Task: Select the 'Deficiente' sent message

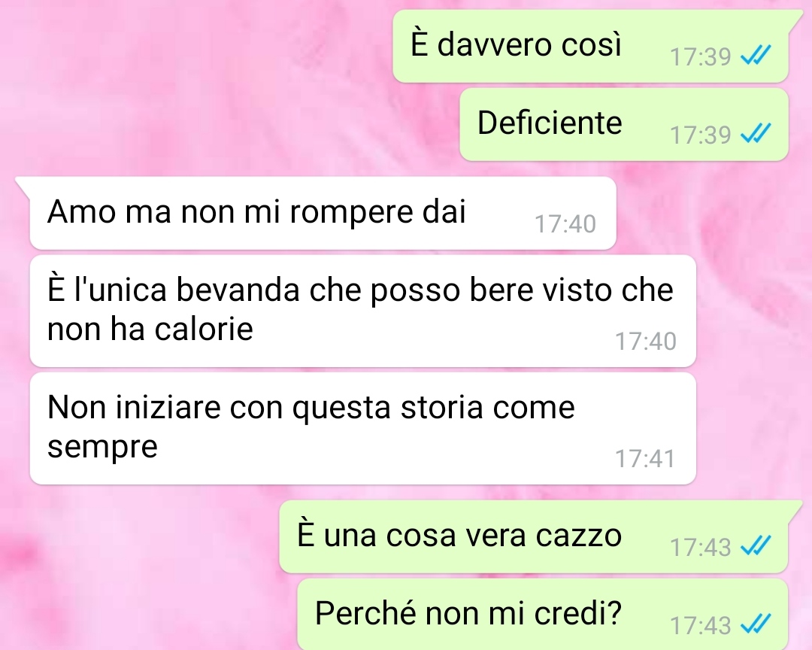Action: point(624,124)
